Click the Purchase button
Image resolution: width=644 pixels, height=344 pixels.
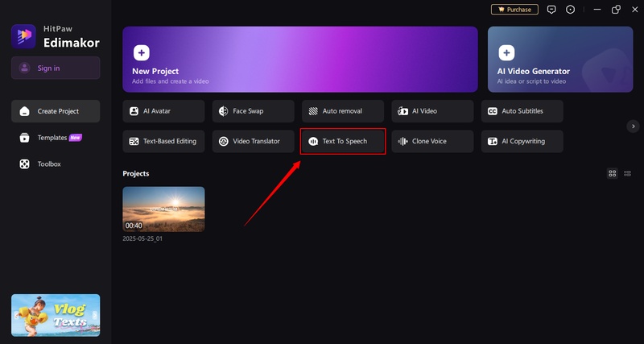click(514, 10)
